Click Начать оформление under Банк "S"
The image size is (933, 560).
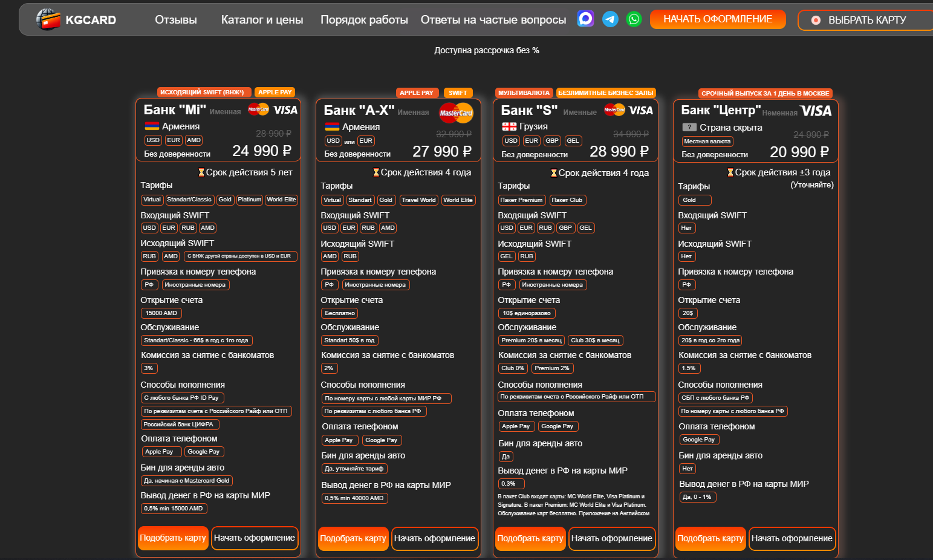[x=612, y=538]
